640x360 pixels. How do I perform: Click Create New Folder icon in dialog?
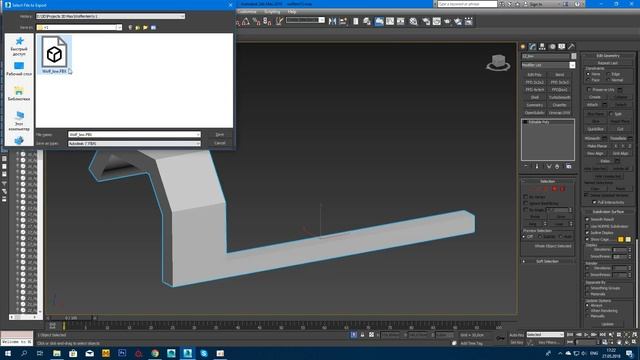click(145, 27)
